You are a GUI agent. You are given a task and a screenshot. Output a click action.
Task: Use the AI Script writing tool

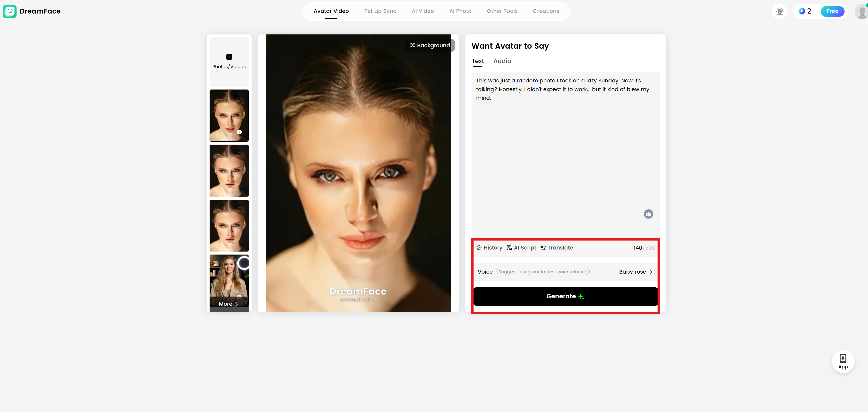click(x=522, y=247)
